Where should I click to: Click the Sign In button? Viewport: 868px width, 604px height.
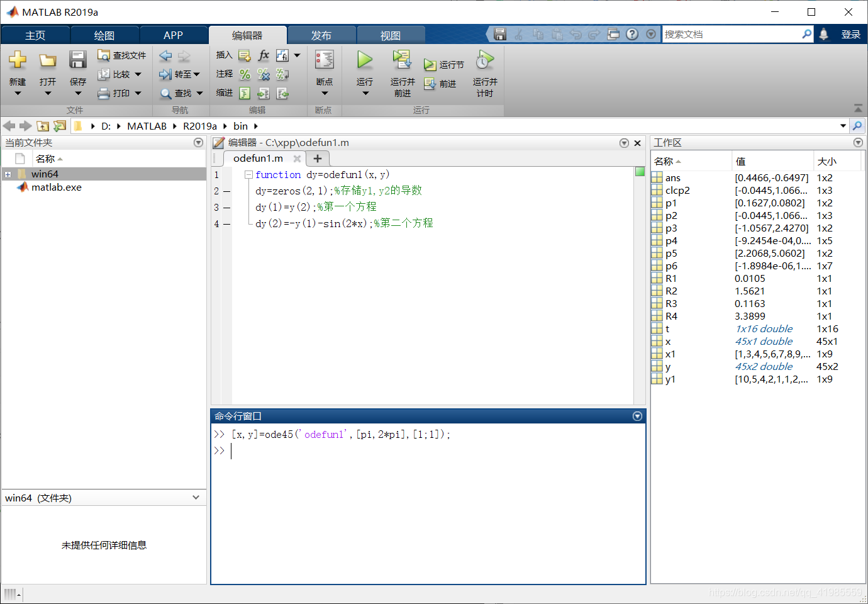tap(850, 34)
